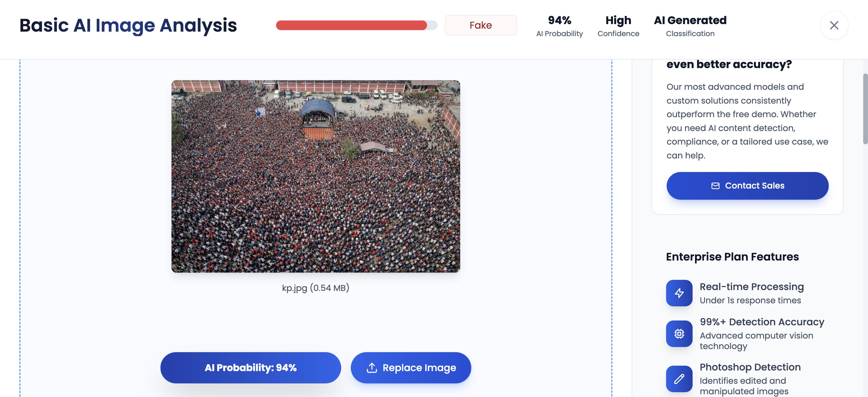The image size is (868, 397).
Task: Click the Detection Accuracy chip icon
Action: click(679, 333)
